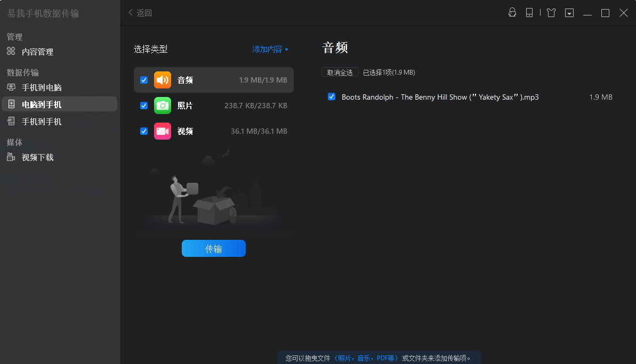The height and width of the screenshot is (364, 636).
Task: Deselect the 照片 category checkbox
Action: (144, 106)
